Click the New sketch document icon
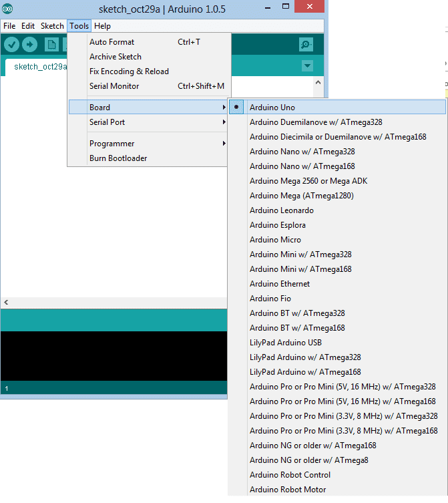 tap(51, 45)
